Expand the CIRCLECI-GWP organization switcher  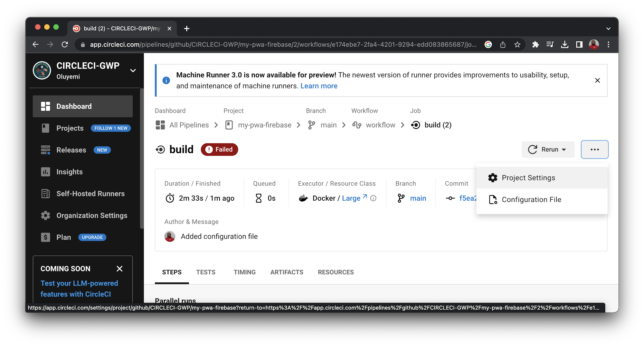133,71
